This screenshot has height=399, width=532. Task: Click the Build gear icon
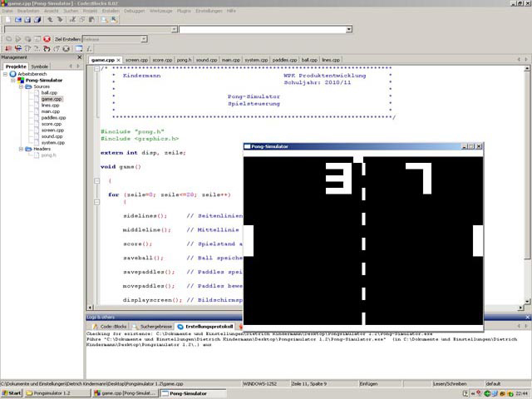[x=9, y=39]
